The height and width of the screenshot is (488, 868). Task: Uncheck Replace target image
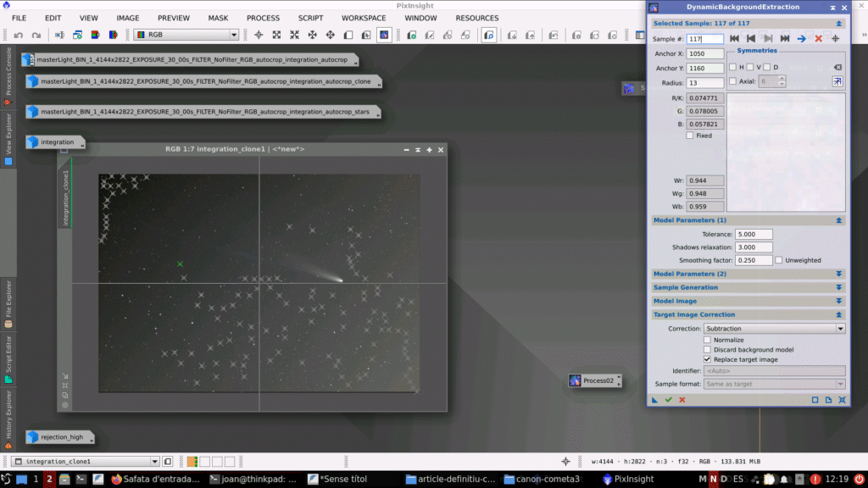click(708, 359)
